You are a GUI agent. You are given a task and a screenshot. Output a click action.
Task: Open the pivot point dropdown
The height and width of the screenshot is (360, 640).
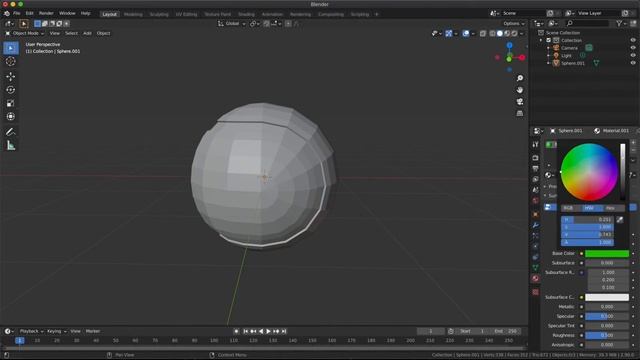[255, 24]
